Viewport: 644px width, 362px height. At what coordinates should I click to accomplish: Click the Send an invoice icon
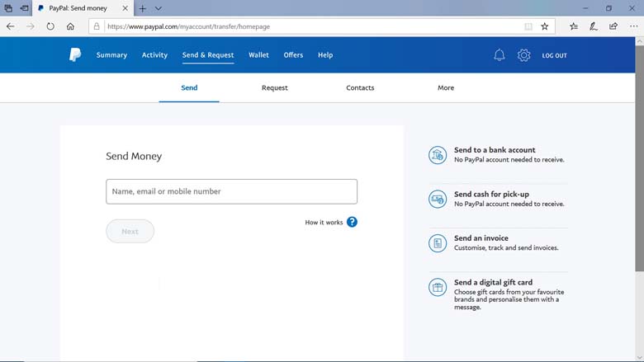[437, 243]
